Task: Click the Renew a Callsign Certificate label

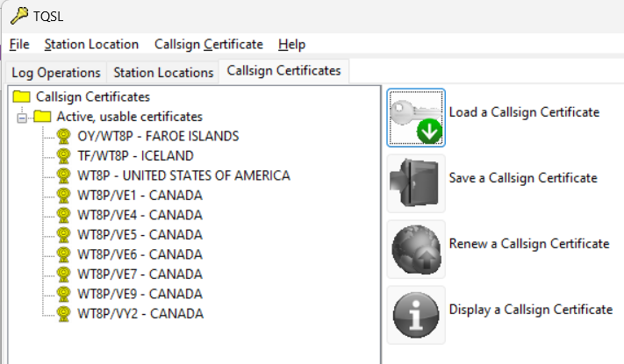Action: coord(529,244)
